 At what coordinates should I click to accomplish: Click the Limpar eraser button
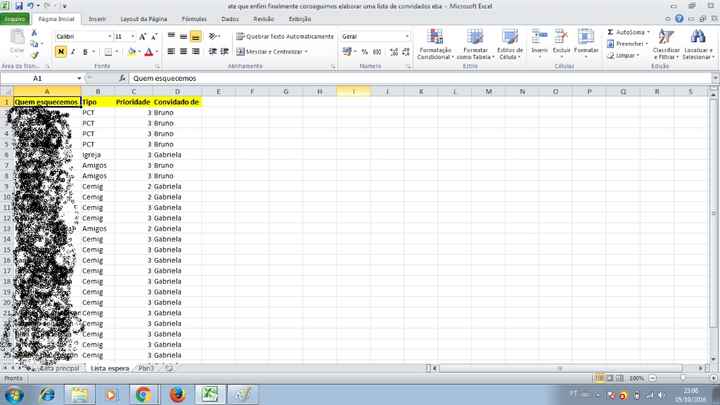pos(623,56)
